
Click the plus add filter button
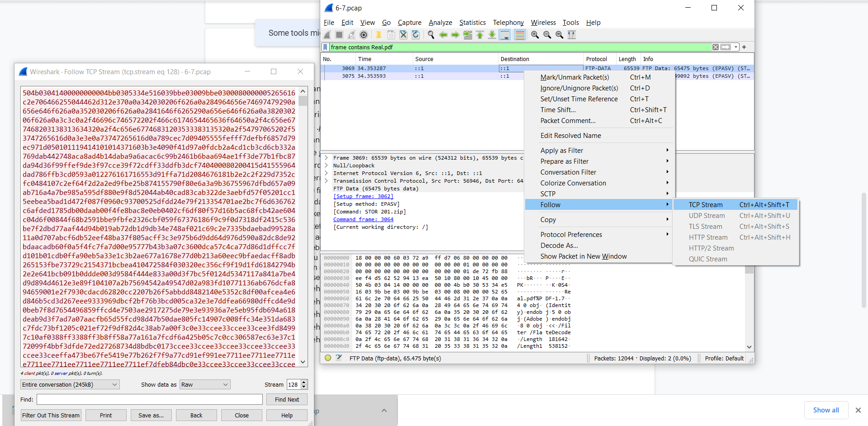point(744,47)
